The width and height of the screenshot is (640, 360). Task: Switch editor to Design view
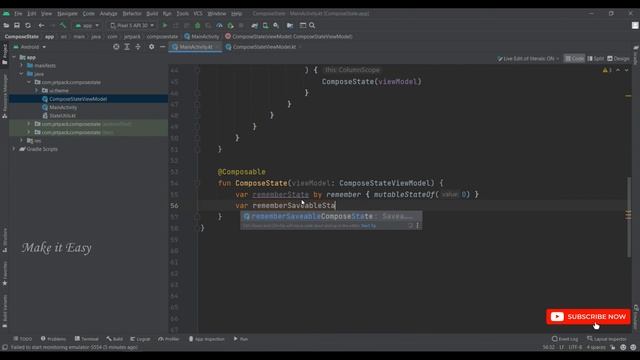point(618,59)
